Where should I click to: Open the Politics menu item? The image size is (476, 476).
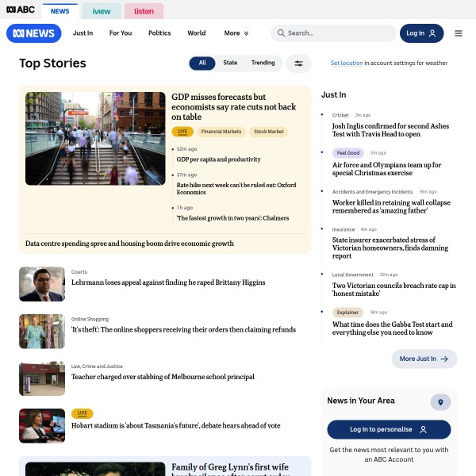point(159,33)
